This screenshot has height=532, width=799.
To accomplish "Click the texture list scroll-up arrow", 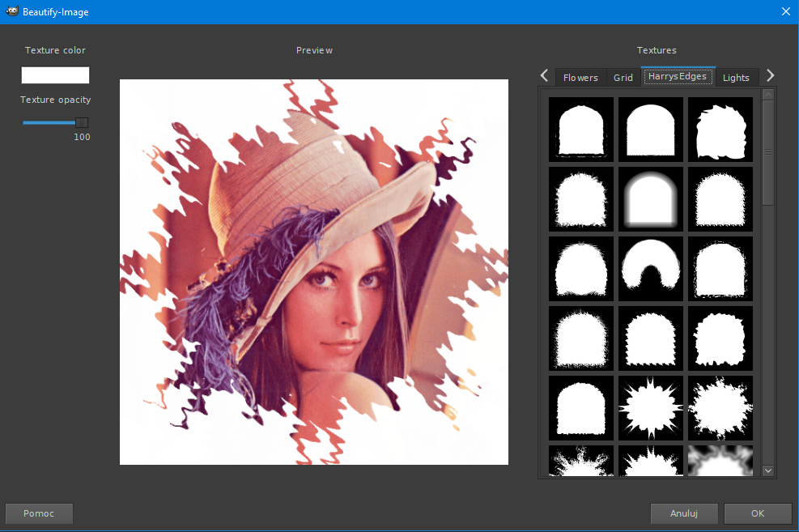I will [x=768, y=95].
